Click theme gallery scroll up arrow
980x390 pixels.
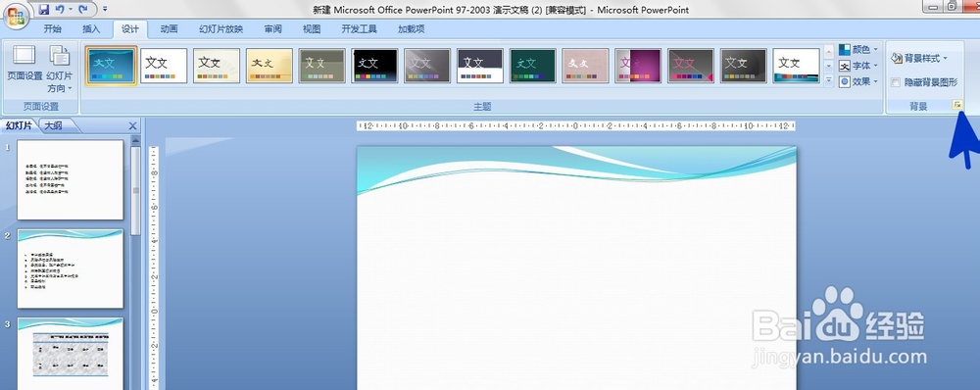coord(829,51)
